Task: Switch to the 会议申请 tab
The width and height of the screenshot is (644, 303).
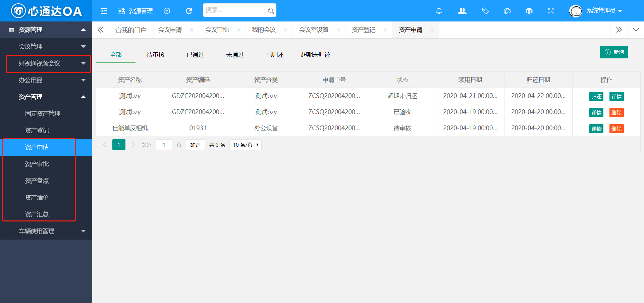Action: 170,30
